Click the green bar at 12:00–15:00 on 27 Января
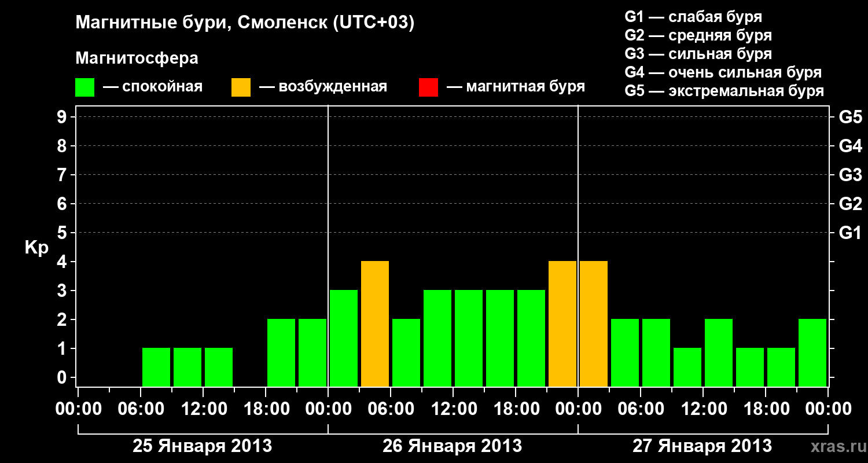The image size is (868, 463). [719, 353]
